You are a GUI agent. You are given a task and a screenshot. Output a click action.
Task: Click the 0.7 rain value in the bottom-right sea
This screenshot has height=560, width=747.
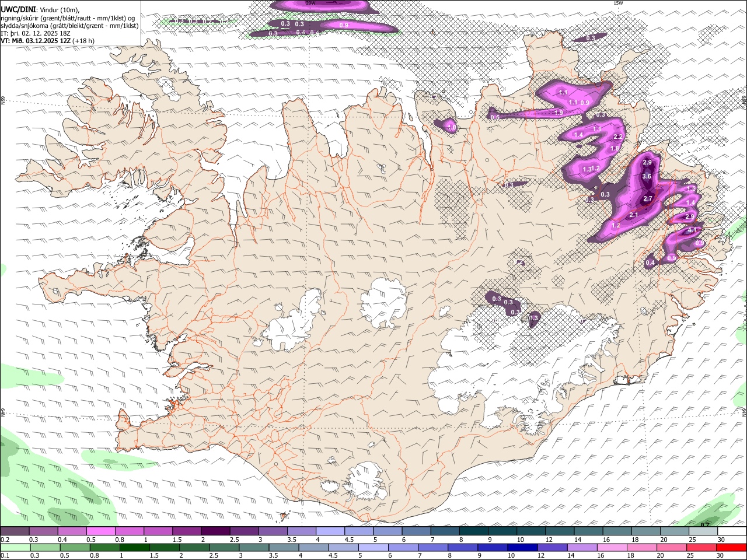705,524
